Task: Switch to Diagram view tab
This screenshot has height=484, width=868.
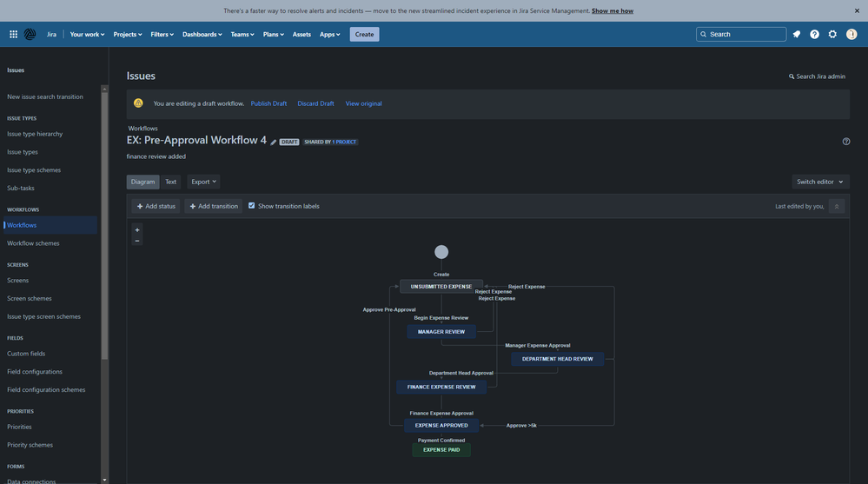Action: [x=142, y=182]
